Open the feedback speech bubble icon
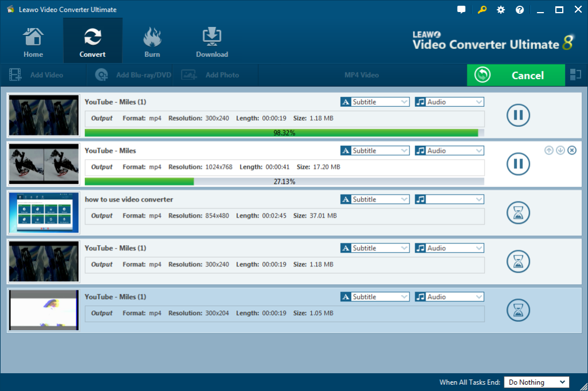The height and width of the screenshot is (391, 588). (461, 10)
